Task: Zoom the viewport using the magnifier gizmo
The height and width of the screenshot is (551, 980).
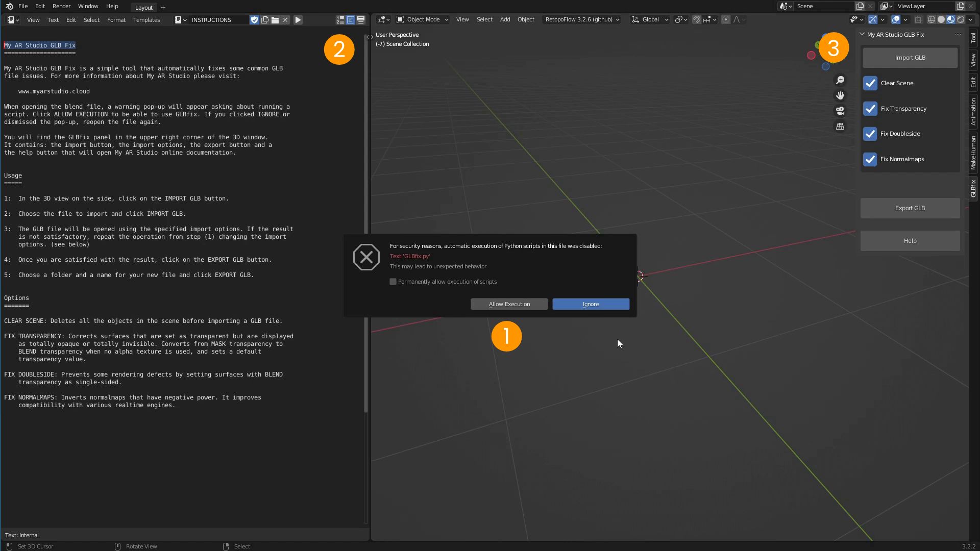Action: (x=840, y=80)
